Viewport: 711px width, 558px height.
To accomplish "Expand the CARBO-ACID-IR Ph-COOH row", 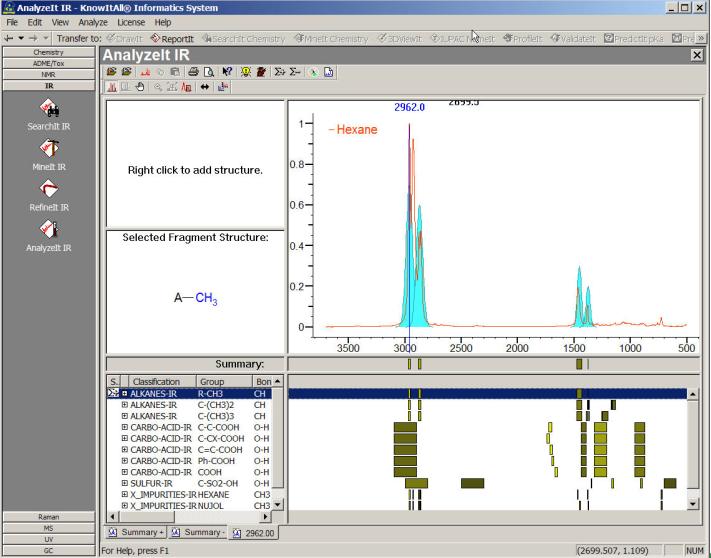I will 125,461.
